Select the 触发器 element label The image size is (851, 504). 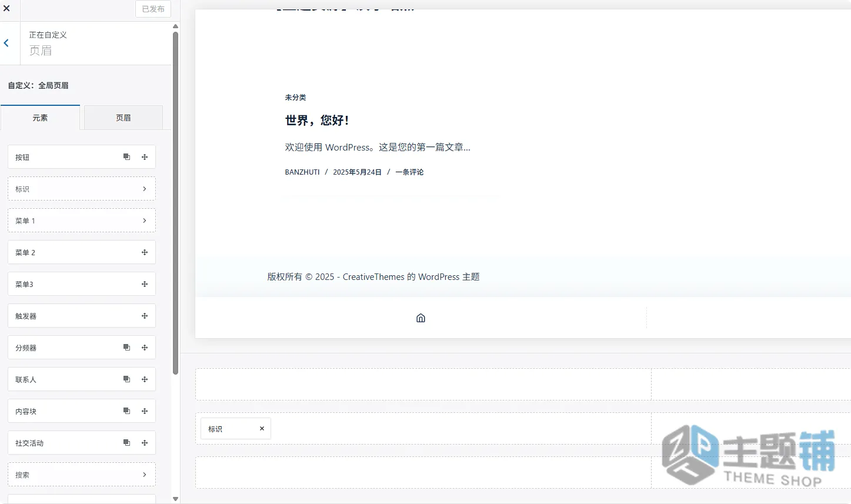pos(26,316)
